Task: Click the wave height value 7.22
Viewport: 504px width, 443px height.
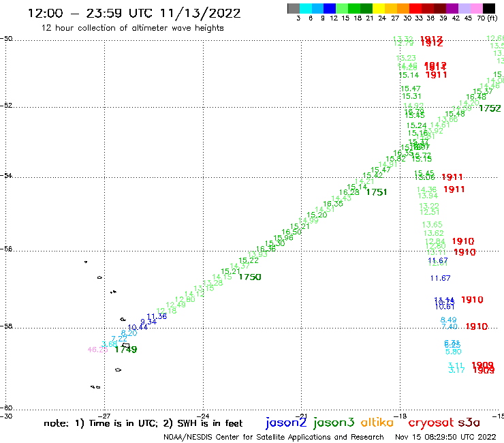Action: pyautogui.click(x=119, y=339)
